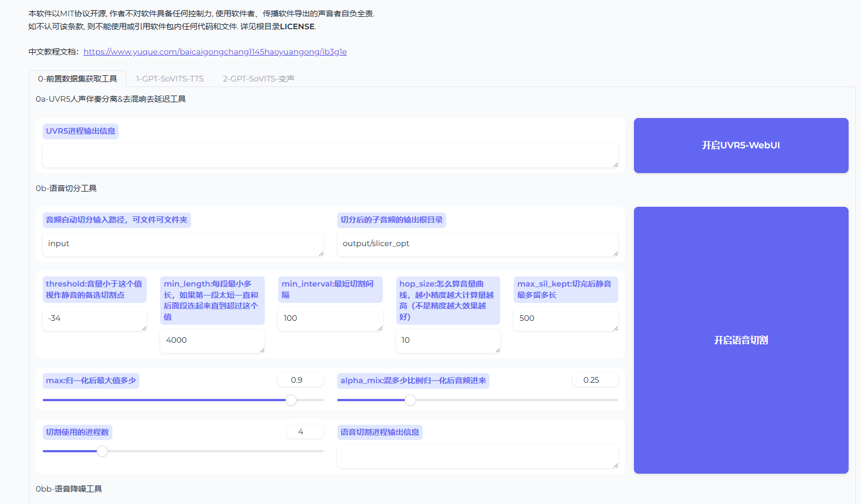Click the 音频自动切分输入路径 label

(117, 220)
